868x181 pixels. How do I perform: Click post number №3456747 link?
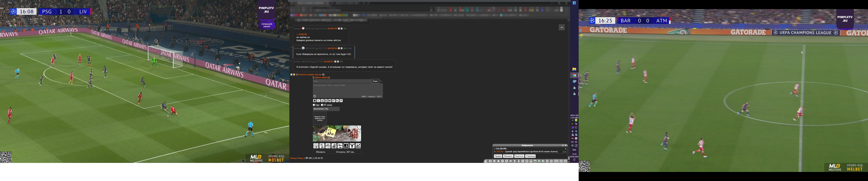click(x=329, y=62)
